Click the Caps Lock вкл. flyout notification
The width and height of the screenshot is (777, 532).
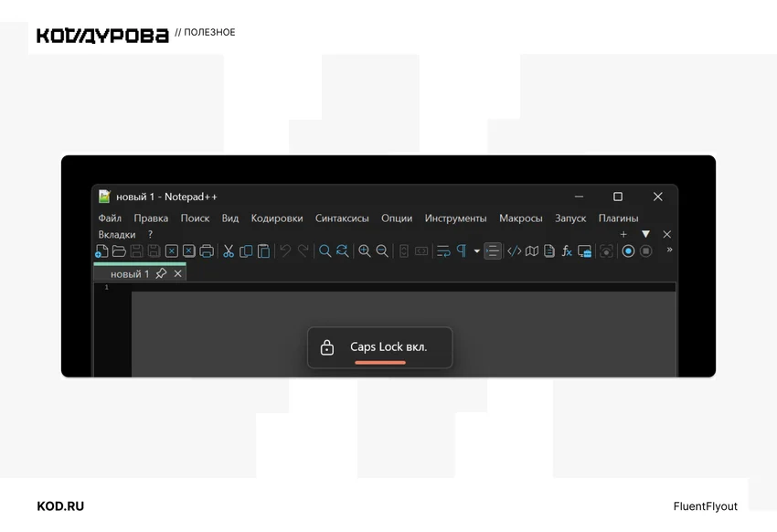(x=379, y=347)
